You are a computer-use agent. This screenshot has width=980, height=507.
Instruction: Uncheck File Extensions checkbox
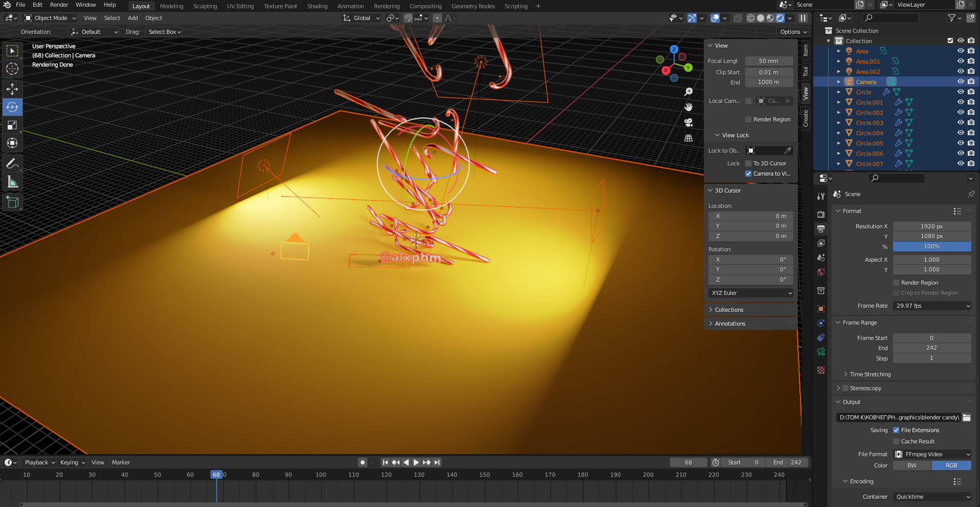point(896,430)
